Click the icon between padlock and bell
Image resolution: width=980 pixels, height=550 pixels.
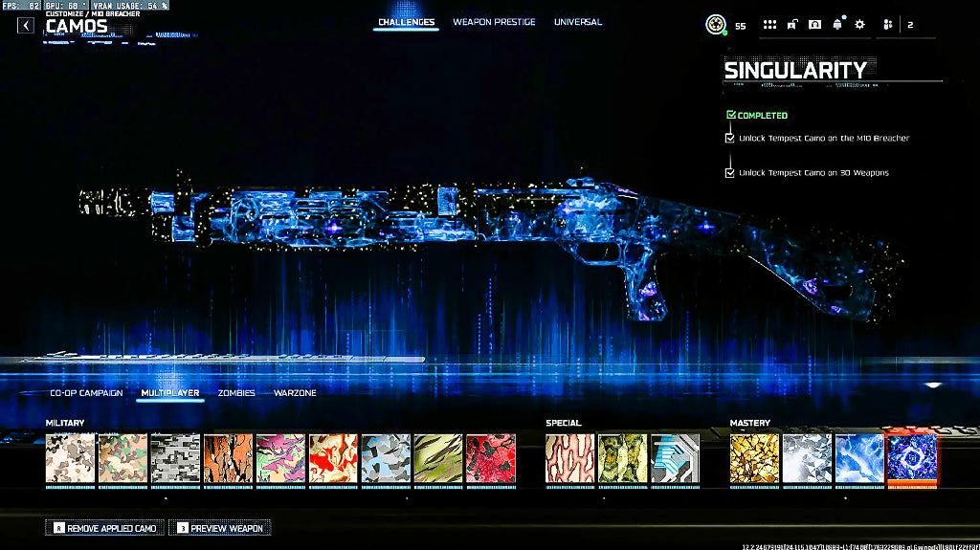tap(814, 25)
